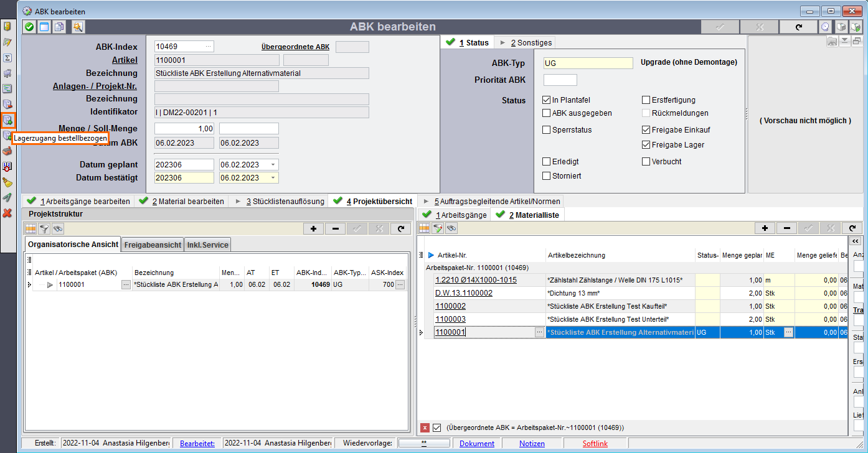Click the minus button in Materialliste toolbar
The image size is (868, 453).
[x=786, y=228]
